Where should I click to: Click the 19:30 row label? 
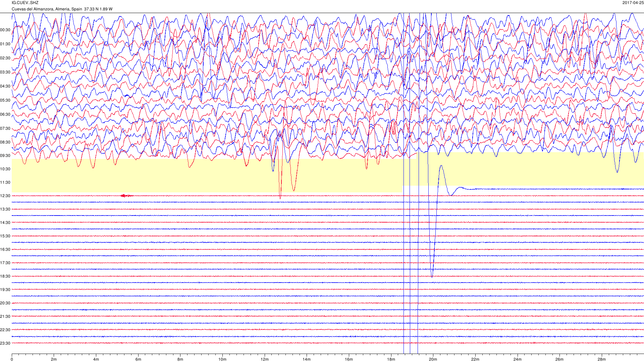[5, 290]
